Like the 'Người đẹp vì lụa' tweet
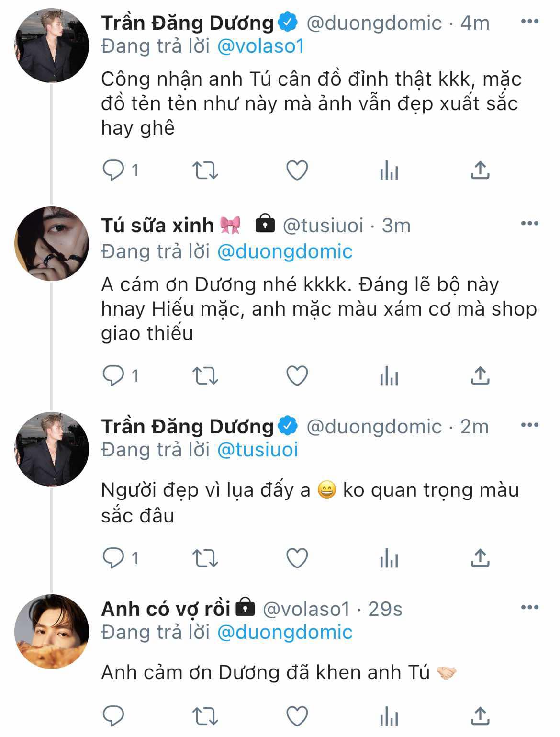The image size is (560, 737). (297, 558)
